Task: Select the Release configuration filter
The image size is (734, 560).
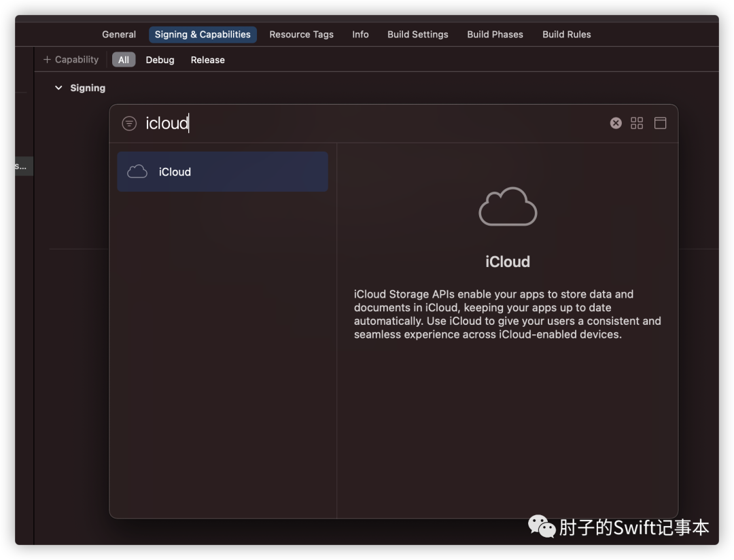Action: pyautogui.click(x=208, y=60)
